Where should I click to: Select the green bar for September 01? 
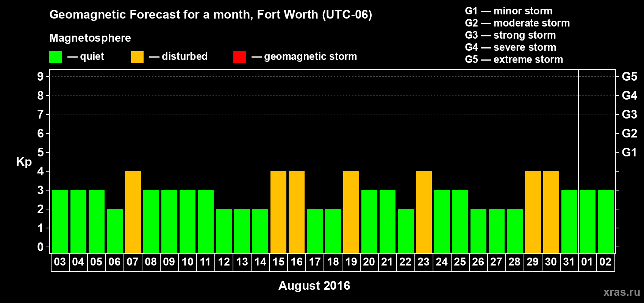pyautogui.click(x=588, y=221)
